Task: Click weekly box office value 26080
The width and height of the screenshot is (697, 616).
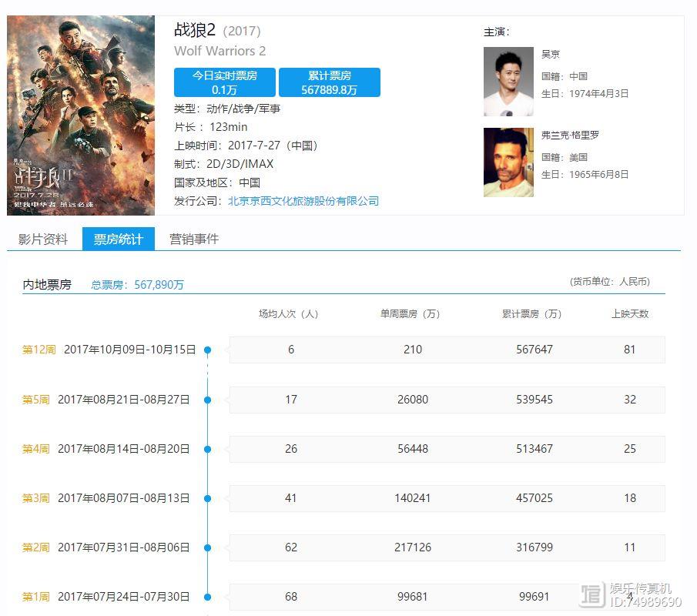Action: (x=413, y=400)
